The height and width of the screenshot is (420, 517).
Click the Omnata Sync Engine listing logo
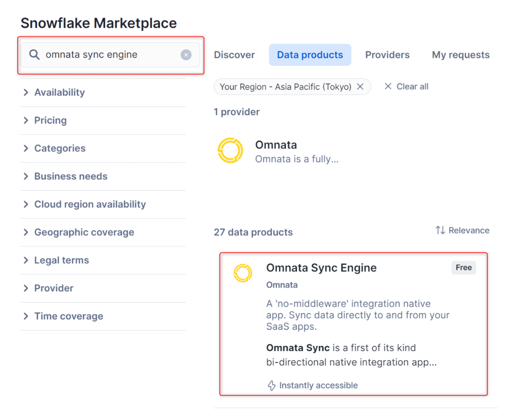[243, 273]
